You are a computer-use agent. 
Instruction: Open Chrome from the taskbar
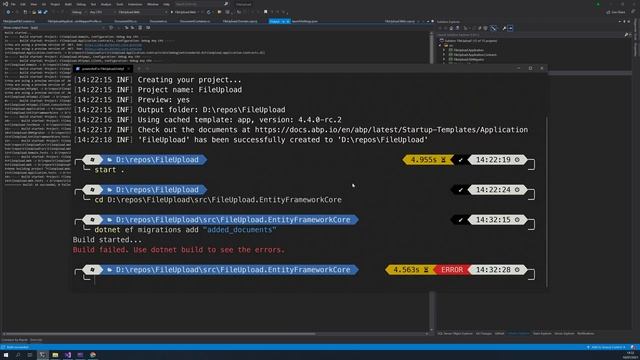pos(93,355)
